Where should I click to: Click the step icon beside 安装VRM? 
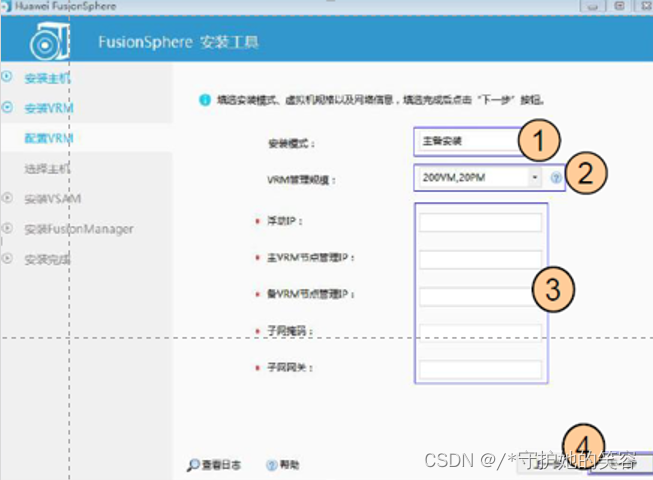click(7, 107)
